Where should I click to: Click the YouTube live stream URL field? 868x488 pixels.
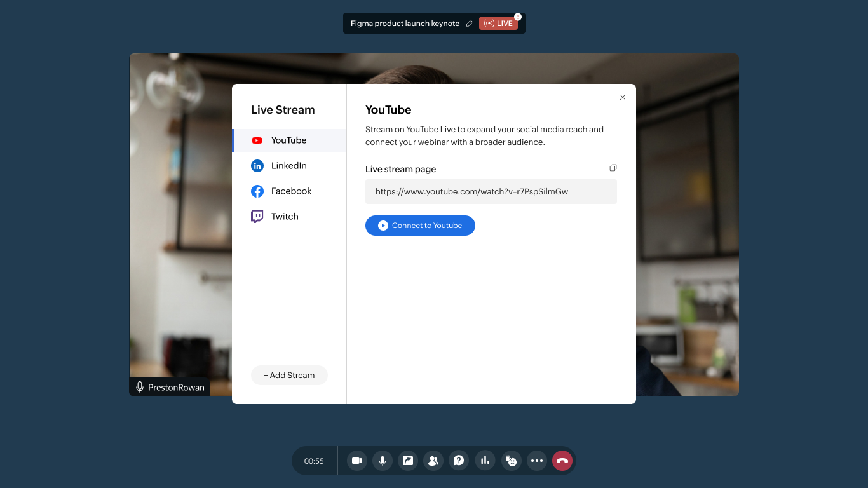click(x=491, y=191)
